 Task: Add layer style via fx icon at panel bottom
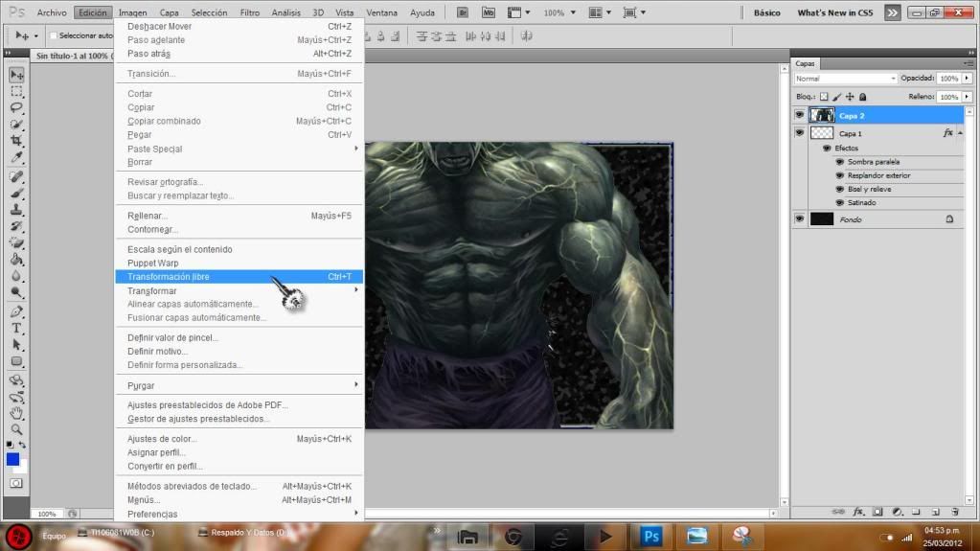858,512
